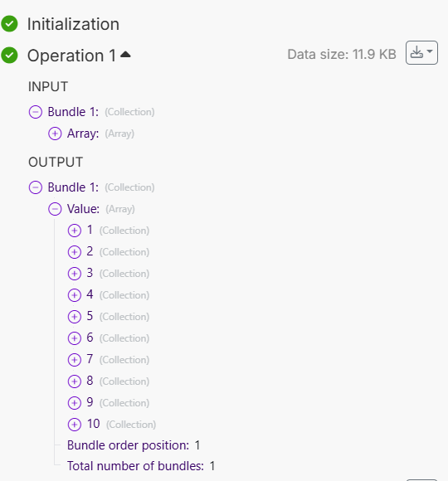Select Total number of bundles row
The height and width of the screenshot is (481, 448).
click(141, 466)
